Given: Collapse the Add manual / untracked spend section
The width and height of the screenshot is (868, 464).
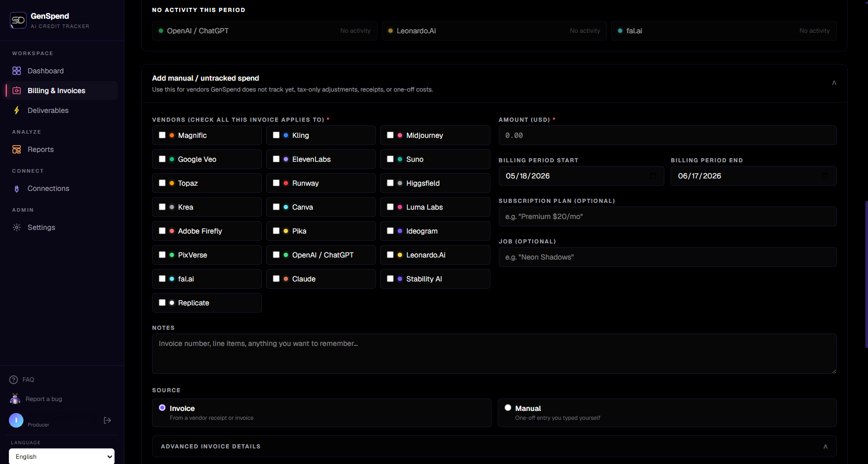Looking at the screenshot, I should [834, 83].
